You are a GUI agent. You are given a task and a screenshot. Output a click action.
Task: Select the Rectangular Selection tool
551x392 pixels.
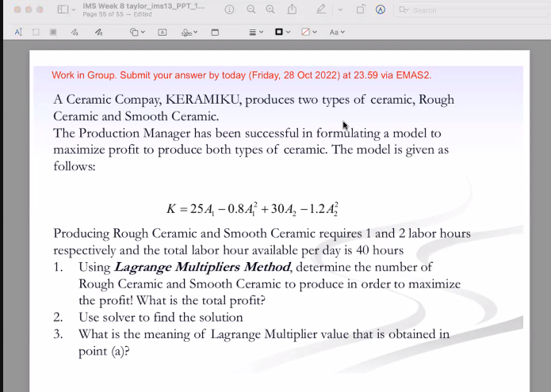click(36, 32)
